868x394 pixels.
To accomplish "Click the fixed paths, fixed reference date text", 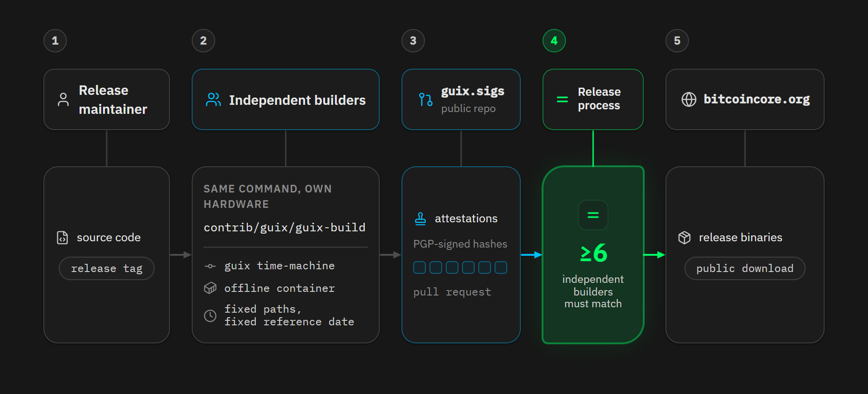I will coord(289,315).
